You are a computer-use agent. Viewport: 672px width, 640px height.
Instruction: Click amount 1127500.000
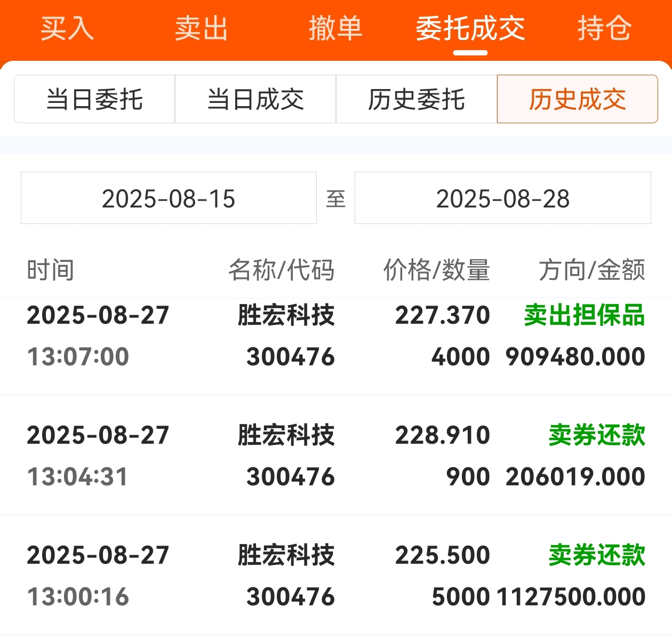571,597
